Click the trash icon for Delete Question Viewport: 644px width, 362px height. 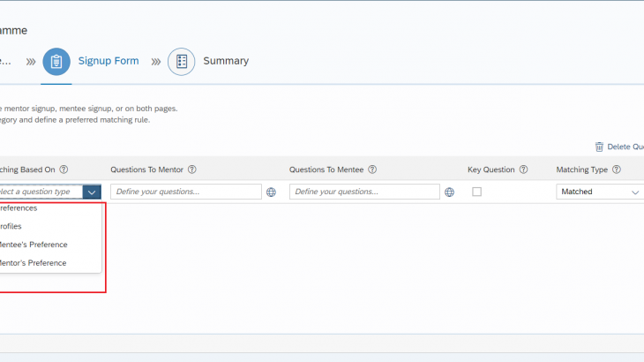click(600, 147)
